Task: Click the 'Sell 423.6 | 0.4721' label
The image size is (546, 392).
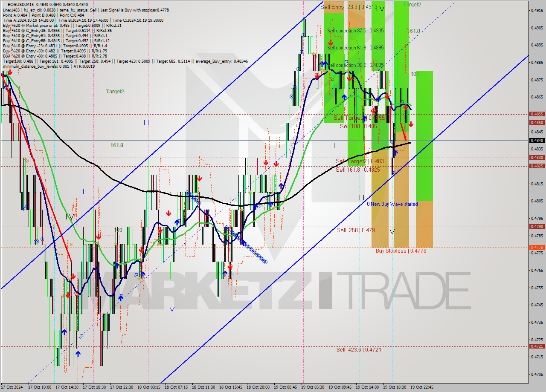Action: tap(359, 350)
